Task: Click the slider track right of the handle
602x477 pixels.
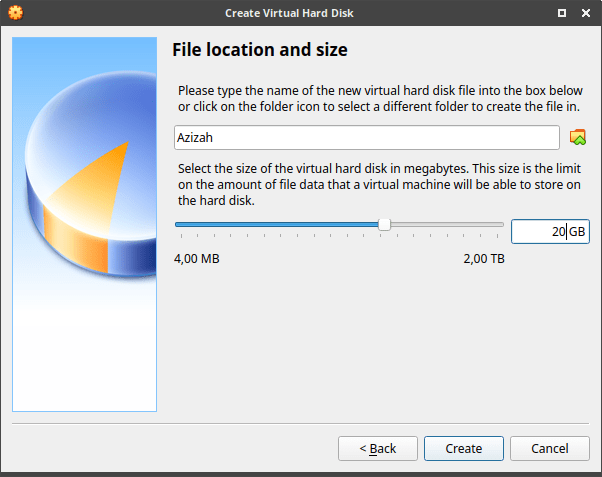Action: [x=447, y=225]
